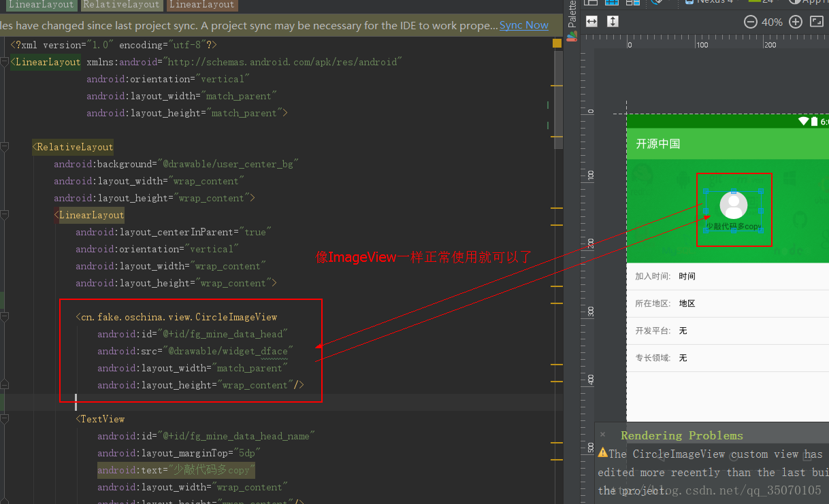Click the layout_centerInParent="true" line
The image size is (829, 504).
coord(174,232)
